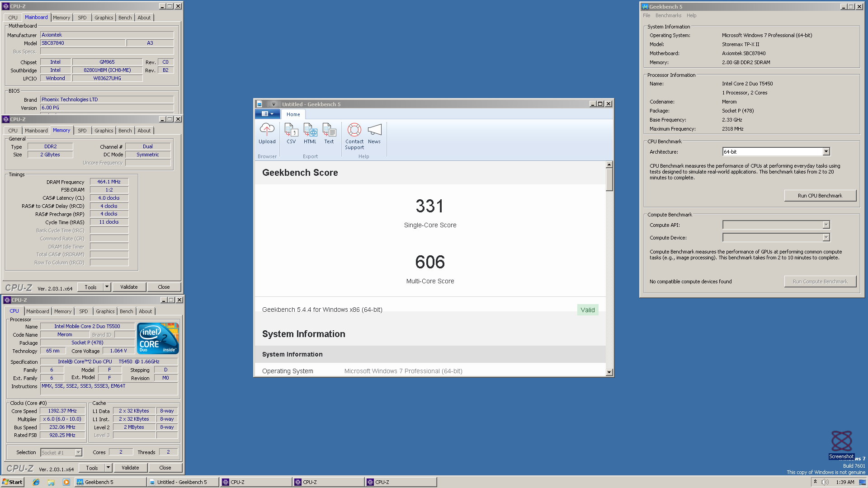The height and width of the screenshot is (488, 868).
Task: Select the Home ribbon tab
Action: [x=293, y=114]
